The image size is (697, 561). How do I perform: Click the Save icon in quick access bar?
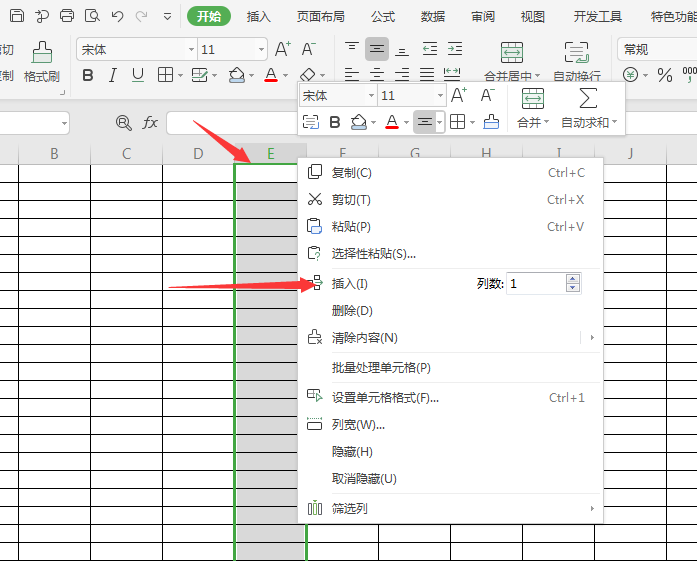pyautogui.click(x=17, y=16)
